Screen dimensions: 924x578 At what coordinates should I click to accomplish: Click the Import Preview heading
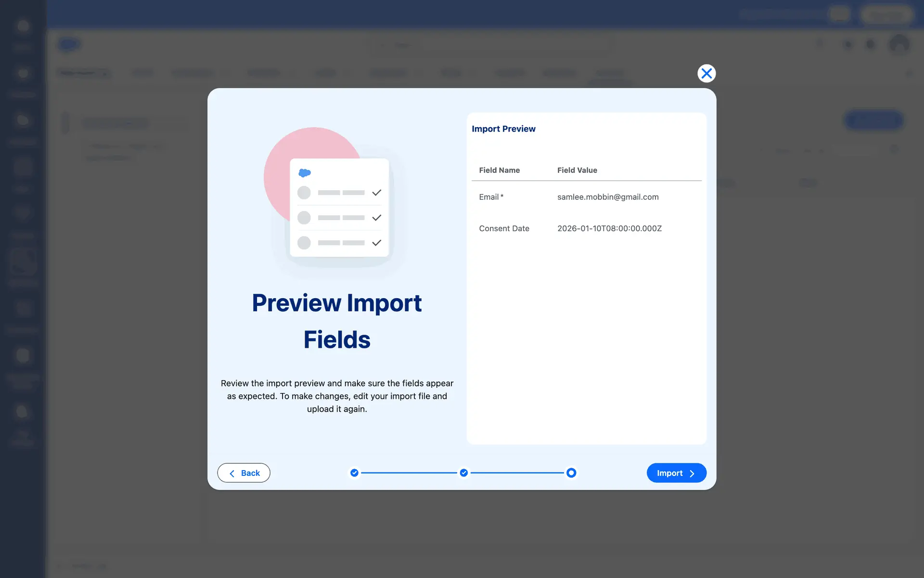[503, 129]
